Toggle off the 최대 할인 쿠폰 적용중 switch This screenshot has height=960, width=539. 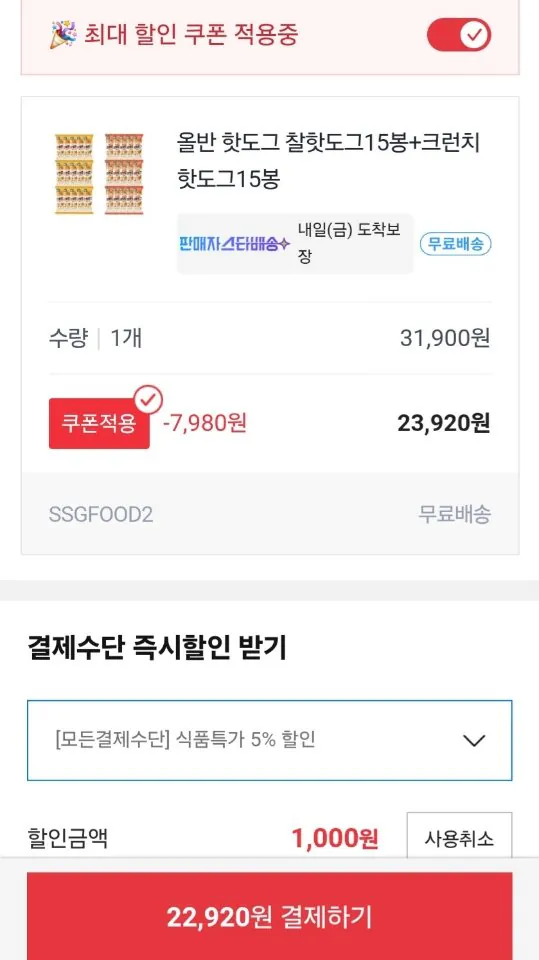459,34
